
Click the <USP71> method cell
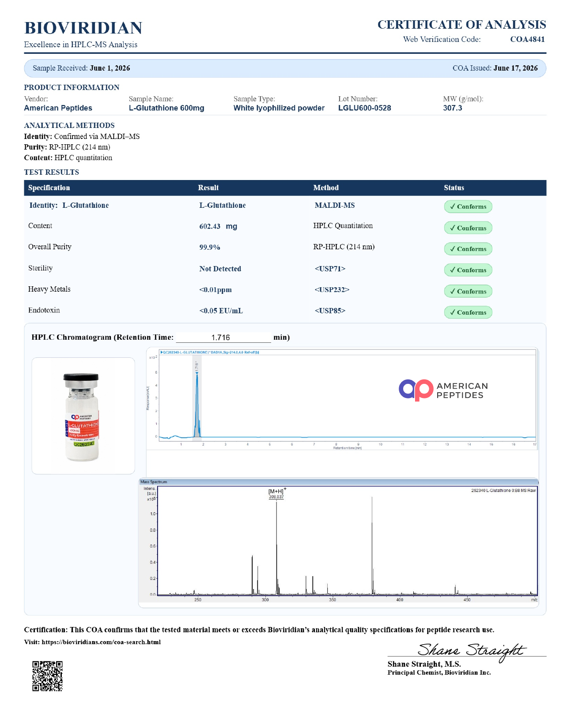(x=330, y=269)
